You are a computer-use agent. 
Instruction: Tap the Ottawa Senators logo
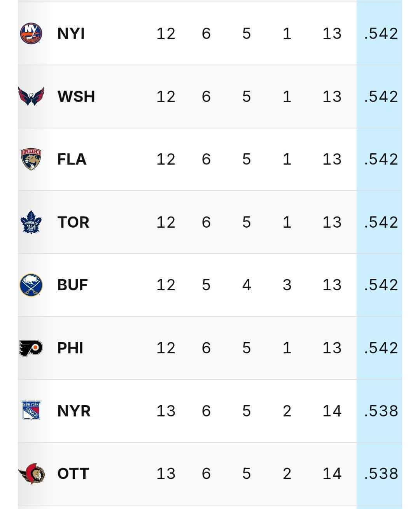click(31, 474)
